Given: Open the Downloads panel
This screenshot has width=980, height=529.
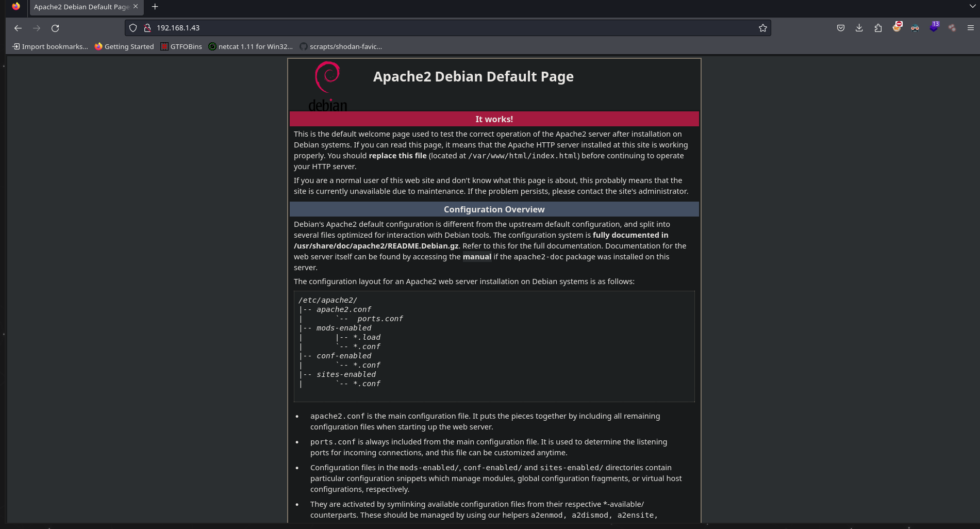Looking at the screenshot, I should pos(859,28).
